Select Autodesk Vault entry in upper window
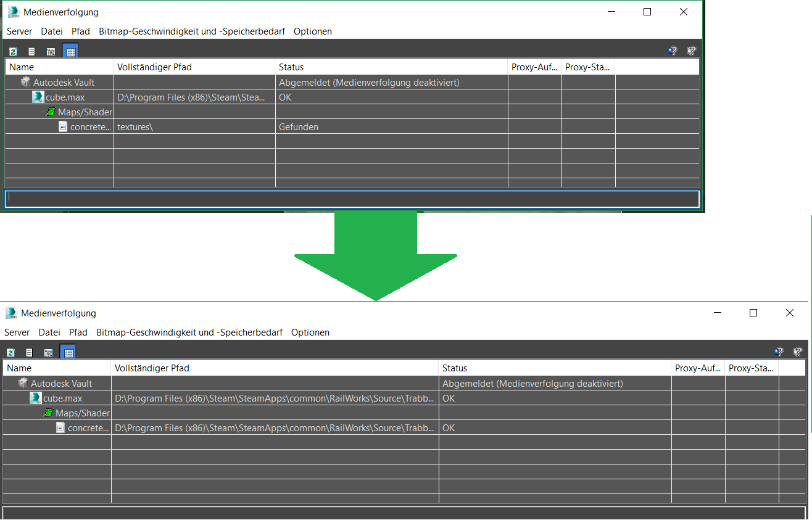This screenshot has width=812, height=520. click(x=64, y=83)
